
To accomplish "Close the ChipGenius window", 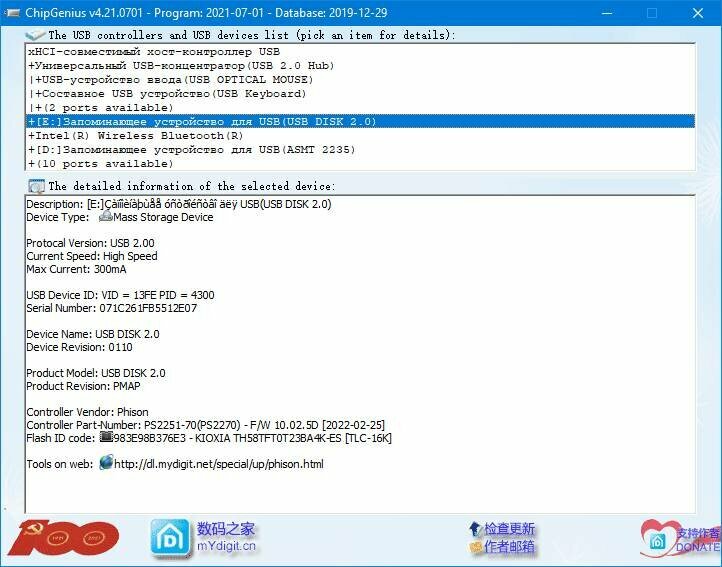I will tap(698, 13).
